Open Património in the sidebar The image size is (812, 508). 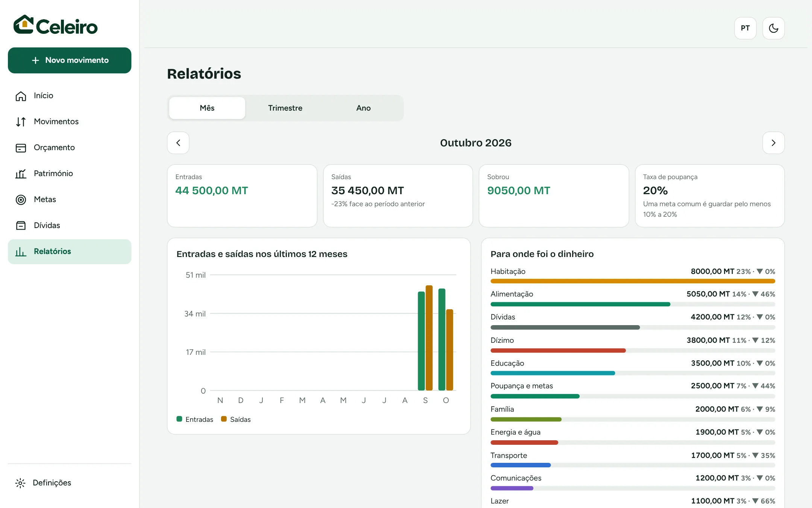(x=70, y=174)
